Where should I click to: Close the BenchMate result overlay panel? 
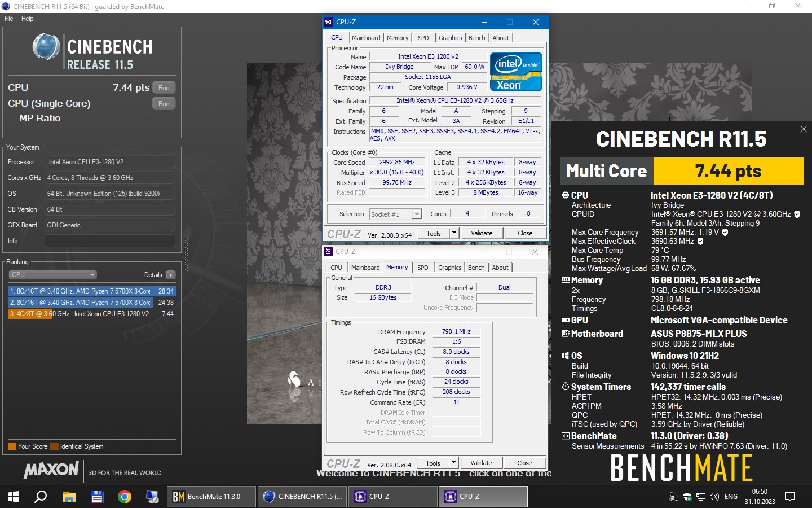pyautogui.click(x=804, y=129)
